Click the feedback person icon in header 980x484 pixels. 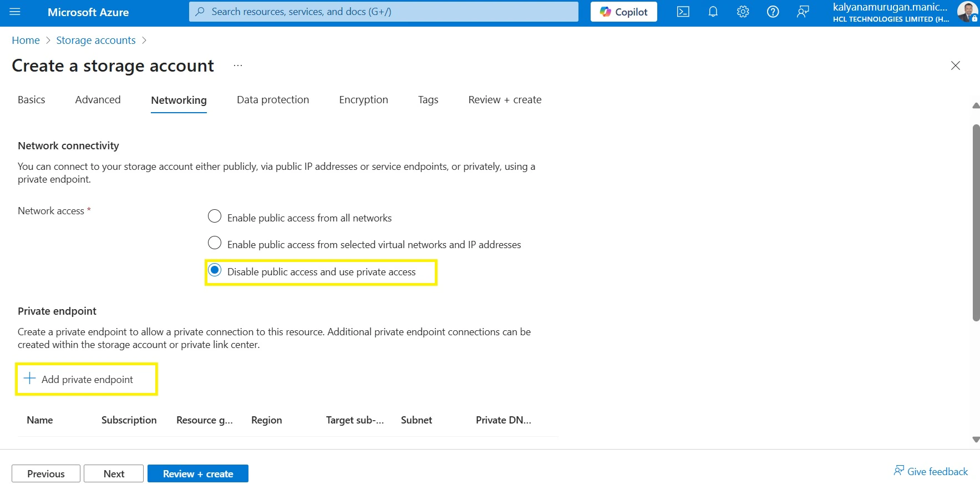pos(803,12)
